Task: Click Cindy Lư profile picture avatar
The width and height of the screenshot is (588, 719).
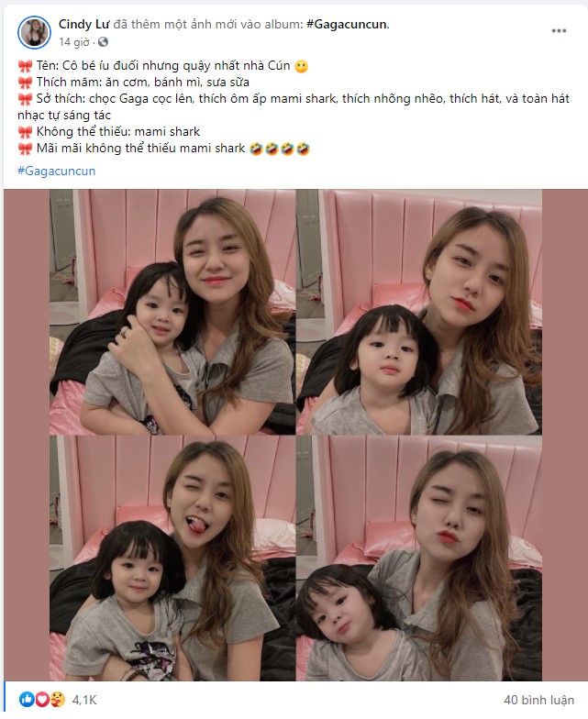Action: [34, 32]
